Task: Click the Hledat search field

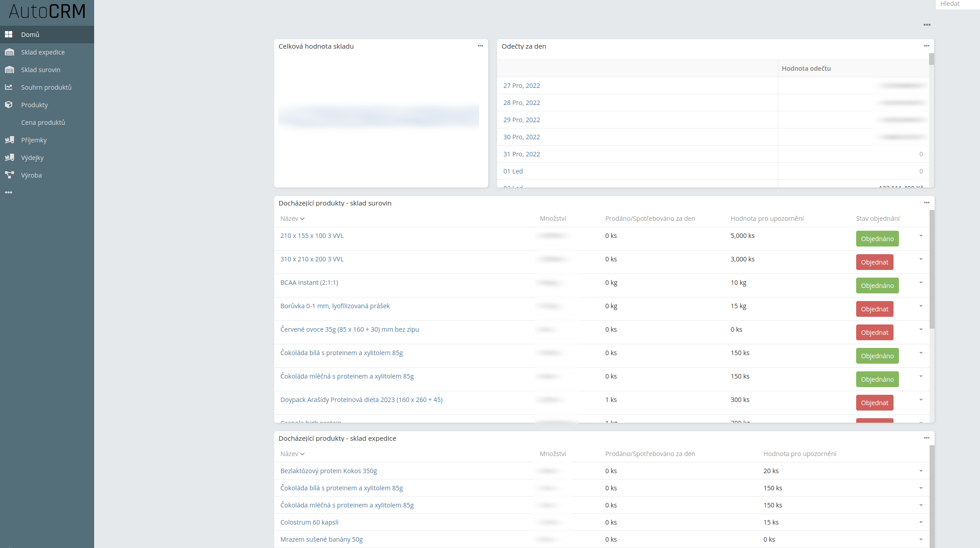Action: [957, 4]
